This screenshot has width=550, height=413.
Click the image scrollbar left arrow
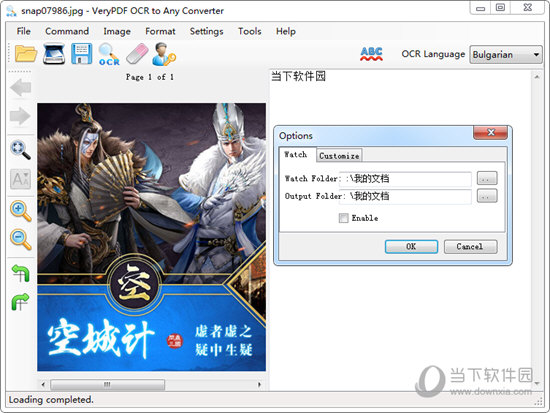[43, 385]
